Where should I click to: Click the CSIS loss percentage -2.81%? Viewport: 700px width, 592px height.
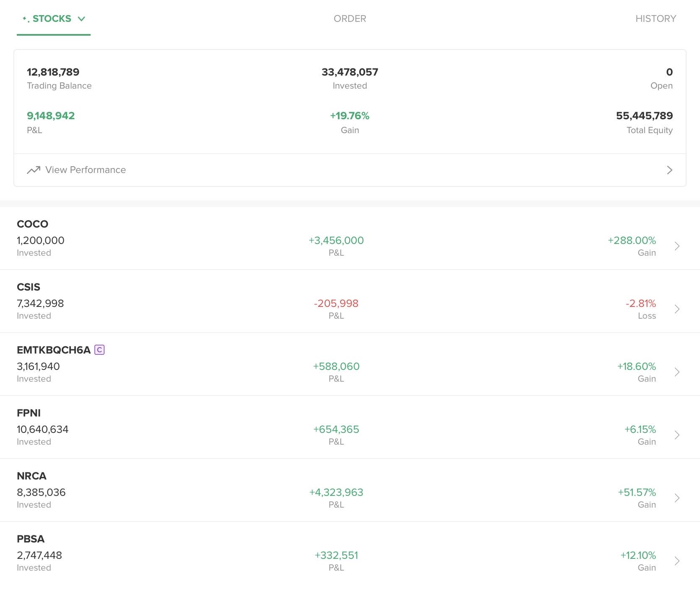(640, 304)
